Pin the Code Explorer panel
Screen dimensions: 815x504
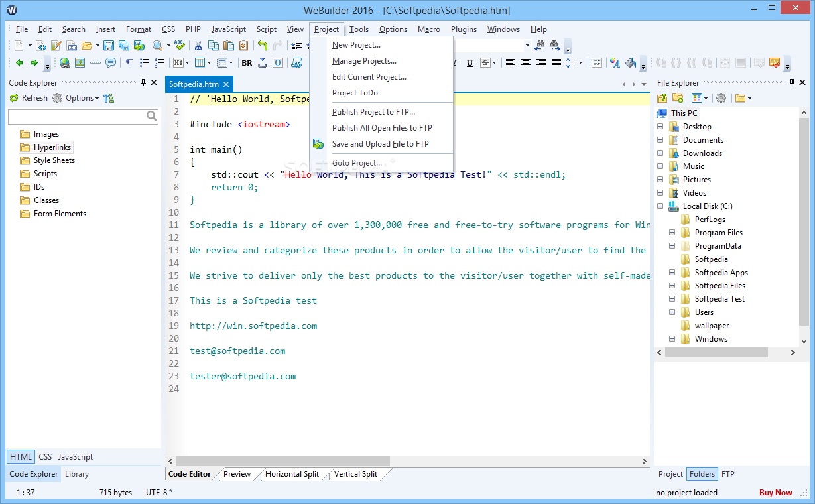[x=143, y=82]
